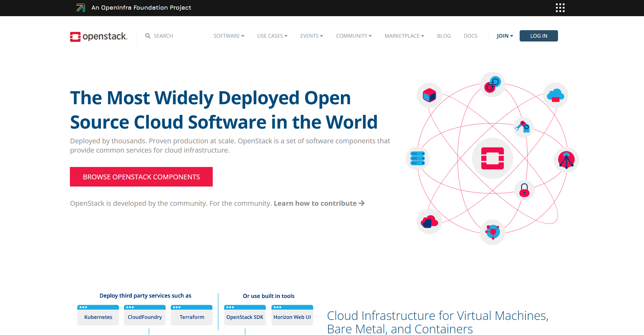Select the red tripod network icon
The height and width of the screenshot is (335, 644).
[566, 160]
